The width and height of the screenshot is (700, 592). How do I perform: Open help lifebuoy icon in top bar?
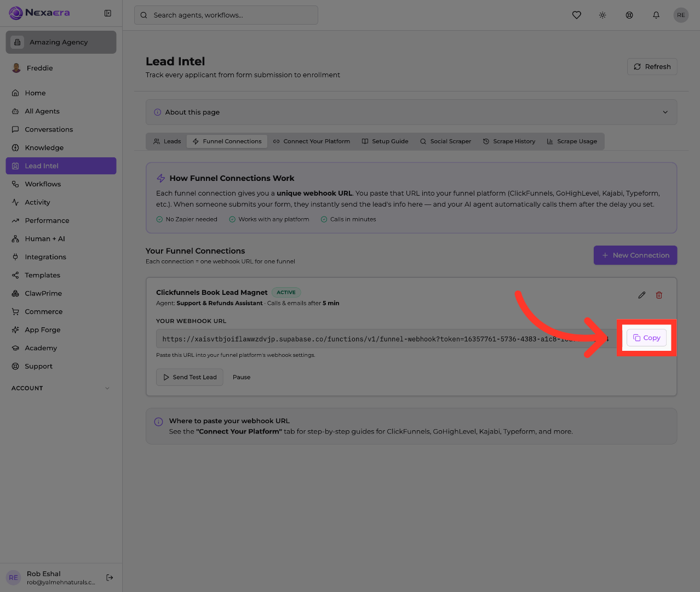629,15
